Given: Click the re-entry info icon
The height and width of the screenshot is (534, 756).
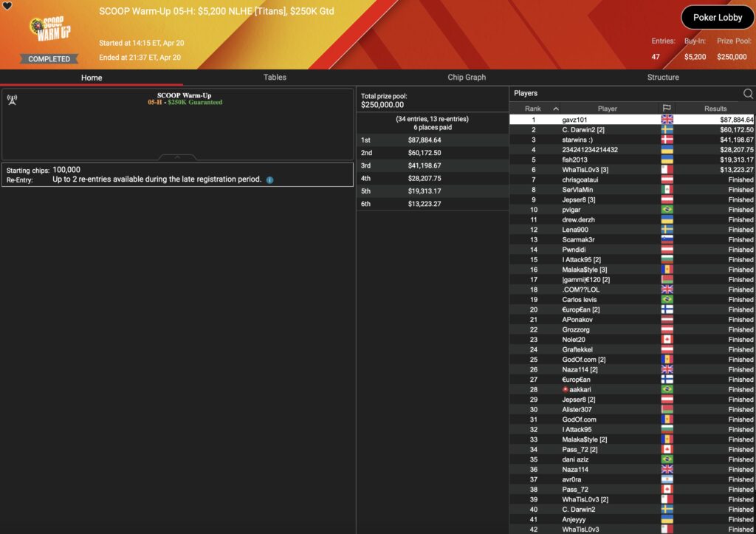Looking at the screenshot, I should pyautogui.click(x=270, y=180).
